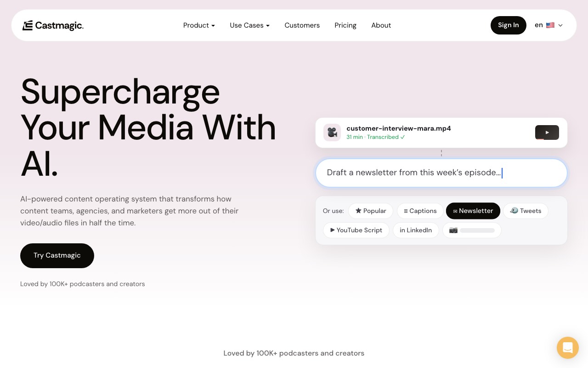The width and height of the screenshot is (588, 368).
Task: Click the camera icon placeholder chip
Action: click(x=472, y=230)
